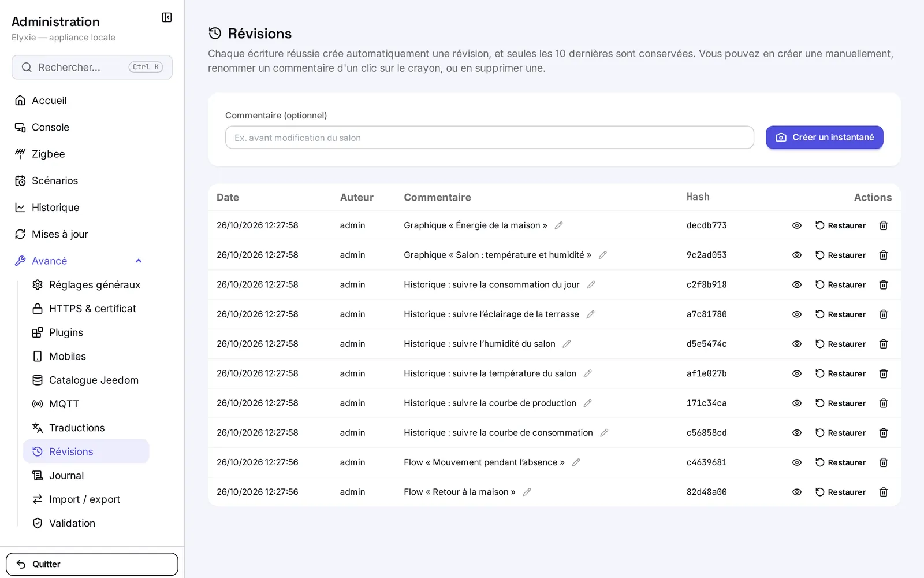Restore revision 9c2ad053
This screenshot has height=578, width=924.
840,255
